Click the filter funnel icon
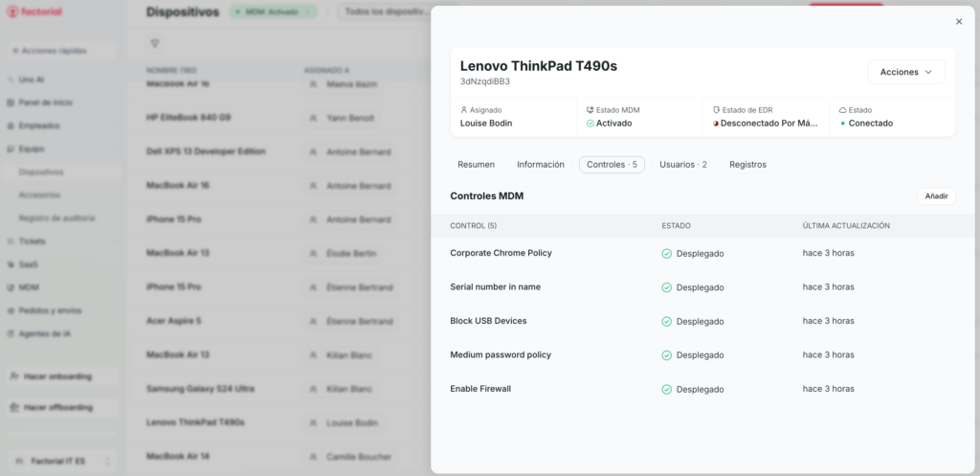Image resolution: width=980 pixels, height=476 pixels. coord(155,44)
